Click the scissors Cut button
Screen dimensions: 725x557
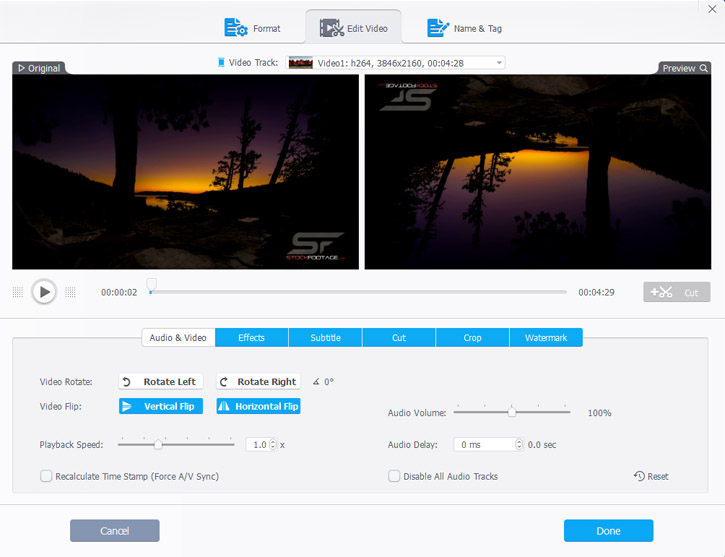[676, 292]
